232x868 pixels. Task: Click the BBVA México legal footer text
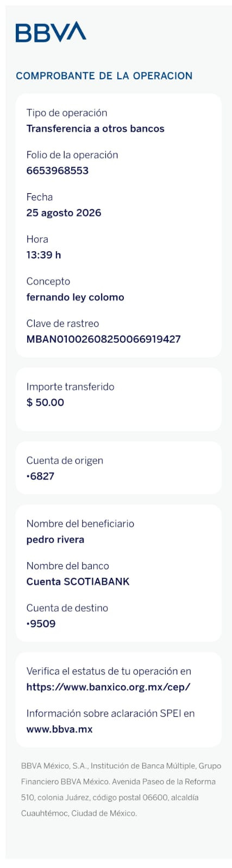tap(121, 790)
